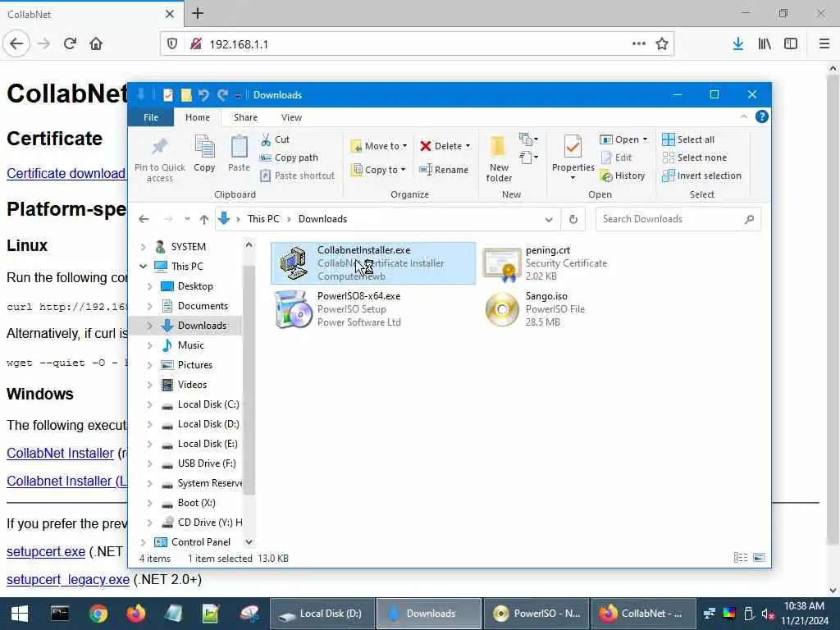Bookmark page with star icon
This screenshot has width=840, height=630.
(x=662, y=44)
